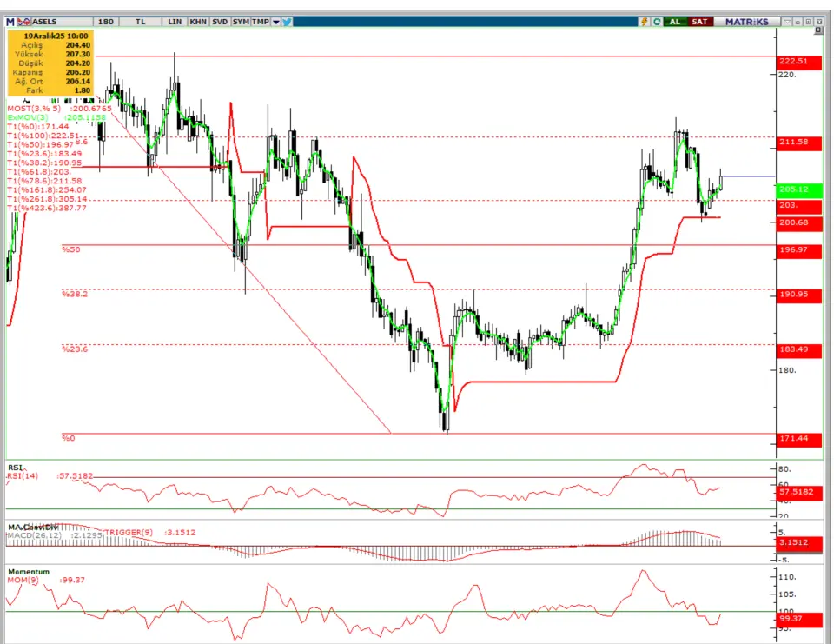Open the TL currency selector
Screen dimensions: 834x644
coord(140,22)
